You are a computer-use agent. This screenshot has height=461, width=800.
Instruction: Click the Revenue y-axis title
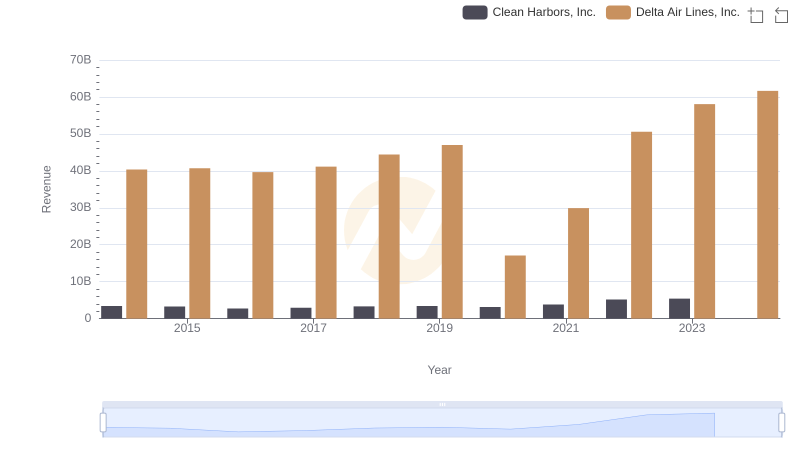(x=46, y=189)
